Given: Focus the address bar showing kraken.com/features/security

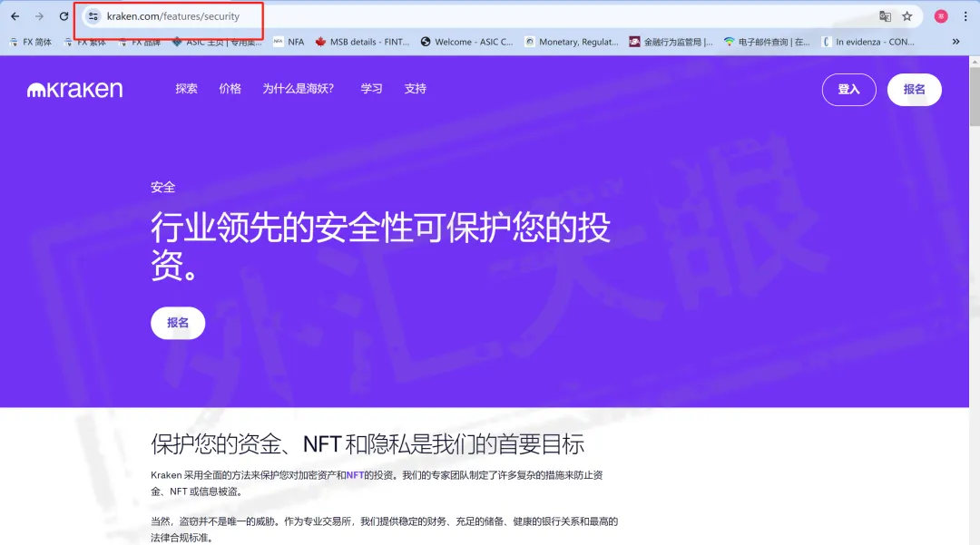Looking at the screenshot, I should pos(173,16).
